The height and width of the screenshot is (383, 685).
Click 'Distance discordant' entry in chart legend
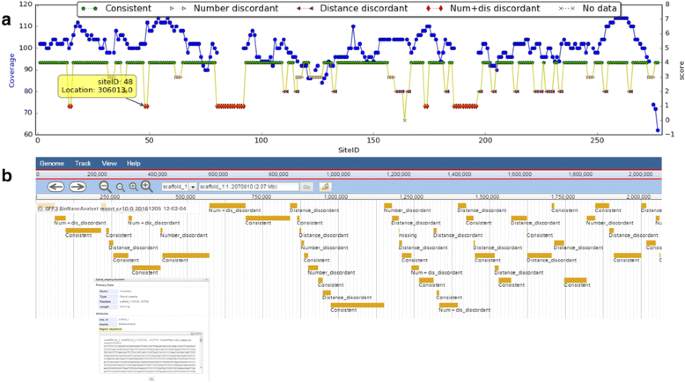(352, 8)
